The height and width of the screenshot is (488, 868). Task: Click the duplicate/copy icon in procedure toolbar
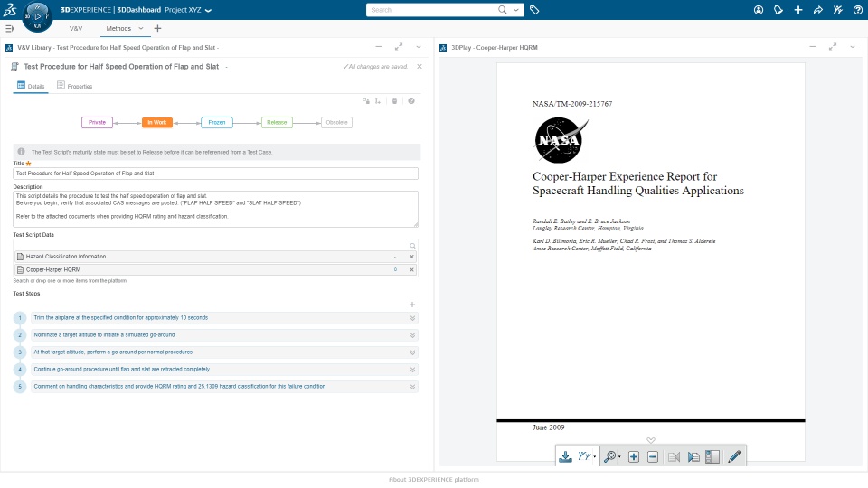tap(366, 100)
